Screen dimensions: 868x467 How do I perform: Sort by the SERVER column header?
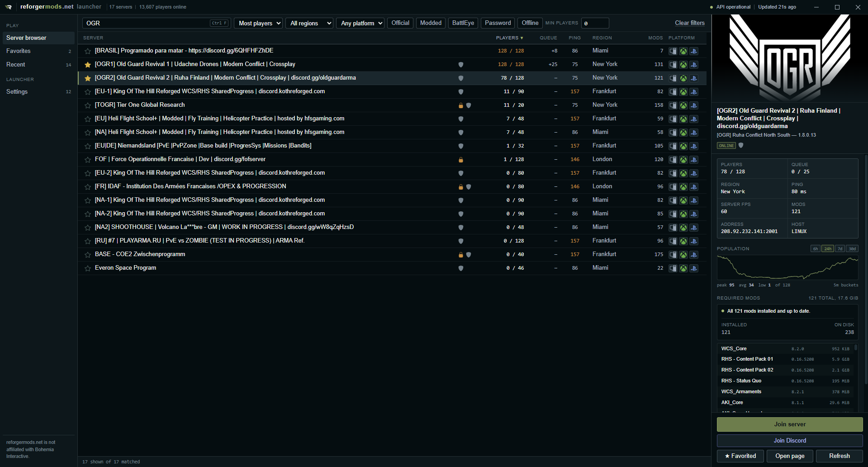(93, 38)
